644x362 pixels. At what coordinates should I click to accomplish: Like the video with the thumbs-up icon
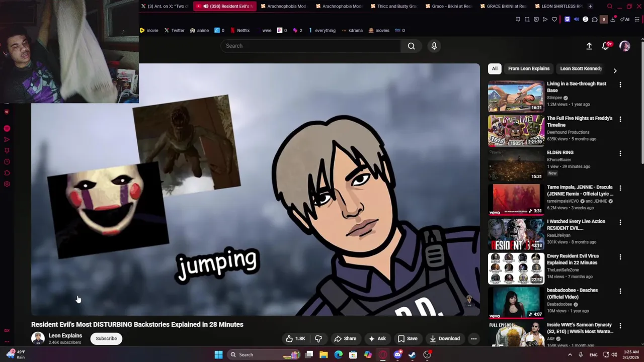click(x=295, y=339)
